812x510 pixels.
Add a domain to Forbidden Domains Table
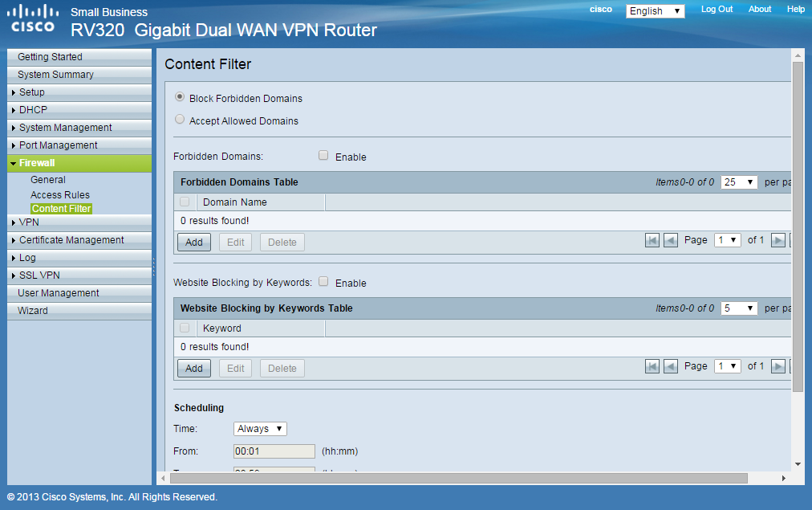tap(193, 241)
